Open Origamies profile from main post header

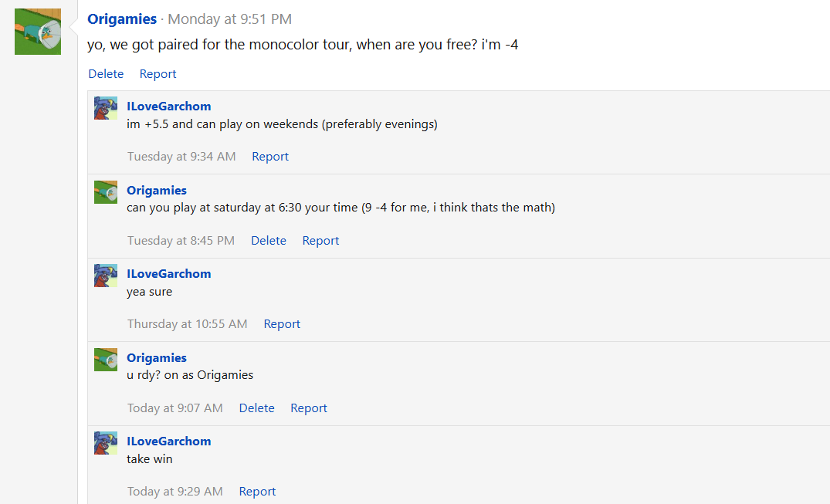(122, 19)
